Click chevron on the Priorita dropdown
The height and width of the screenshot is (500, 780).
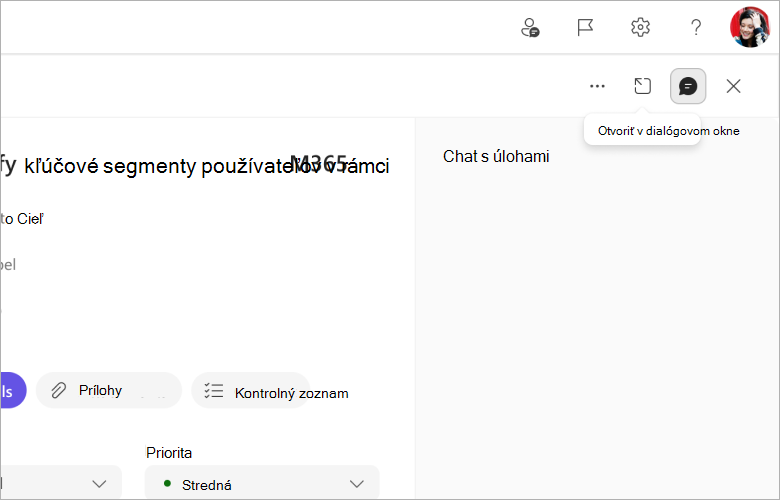[x=357, y=484]
